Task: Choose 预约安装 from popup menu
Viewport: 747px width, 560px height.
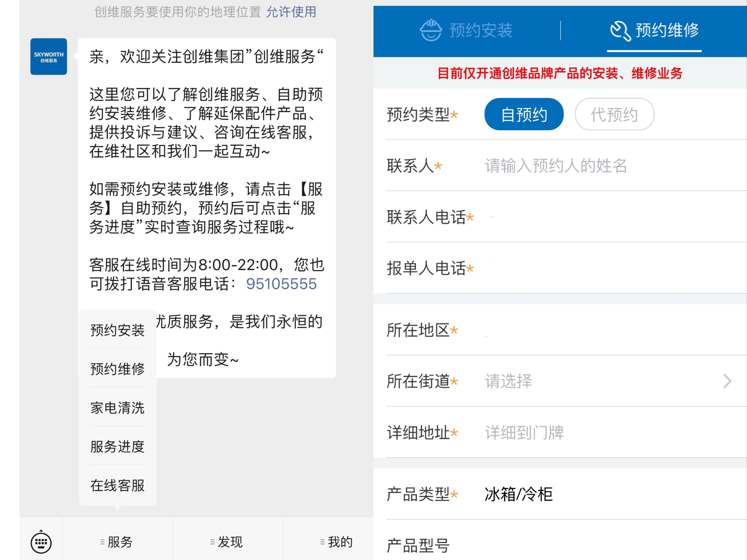Action: (117, 330)
